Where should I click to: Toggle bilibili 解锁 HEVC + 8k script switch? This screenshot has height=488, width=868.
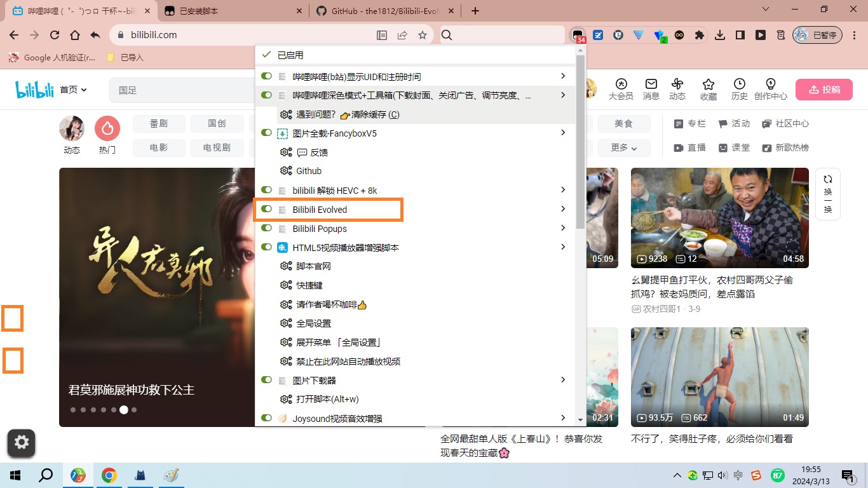click(x=267, y=190)
